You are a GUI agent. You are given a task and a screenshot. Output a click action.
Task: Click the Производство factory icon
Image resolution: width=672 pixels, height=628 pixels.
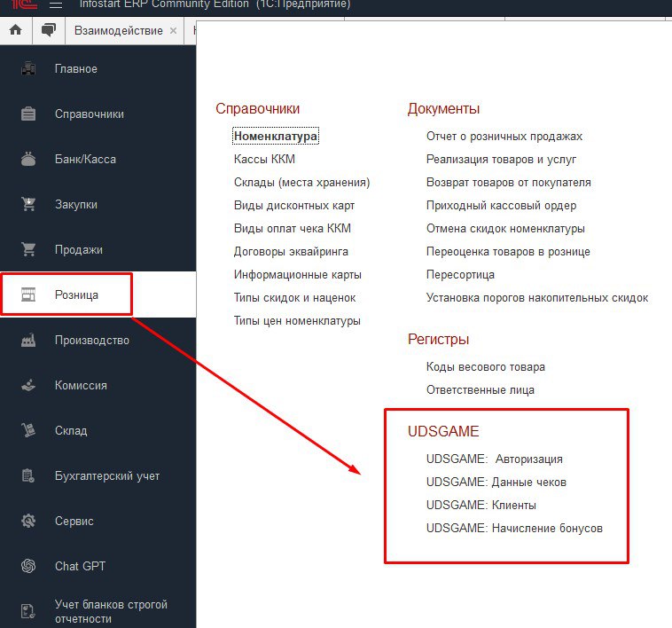(28, 340)
